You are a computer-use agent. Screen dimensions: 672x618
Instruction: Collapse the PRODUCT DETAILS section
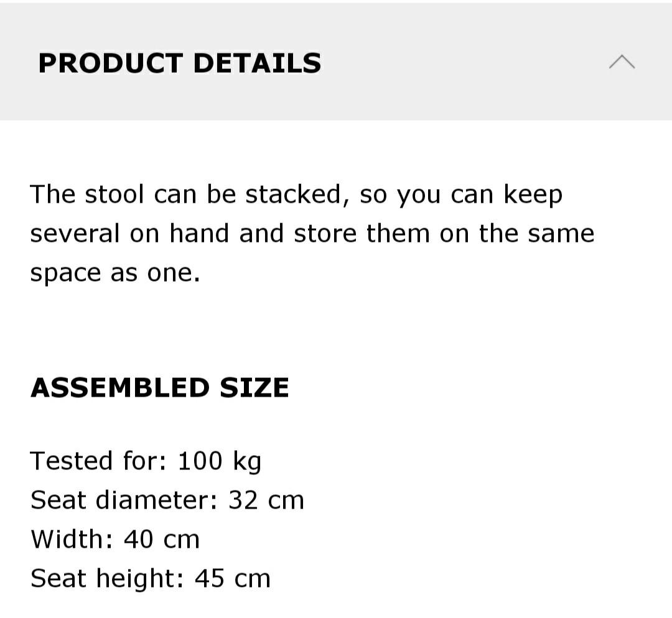621,62
